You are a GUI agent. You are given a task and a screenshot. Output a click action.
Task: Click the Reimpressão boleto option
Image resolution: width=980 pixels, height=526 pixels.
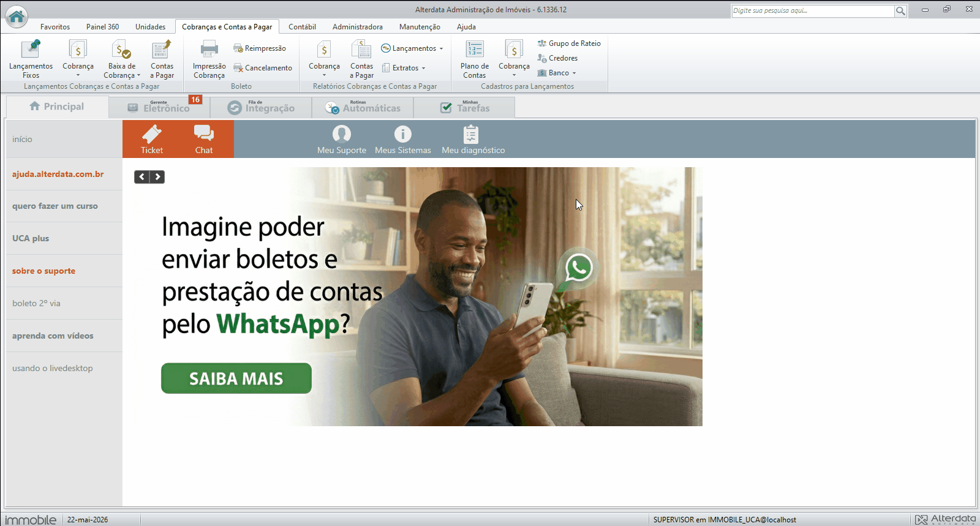(x=260, y=48)
